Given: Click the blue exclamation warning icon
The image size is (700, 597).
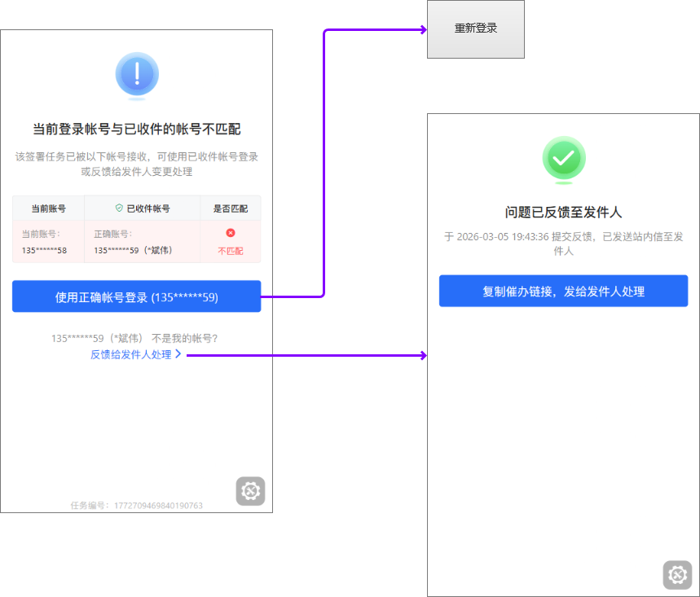Looking at the screenshot, I should [137, 74].
